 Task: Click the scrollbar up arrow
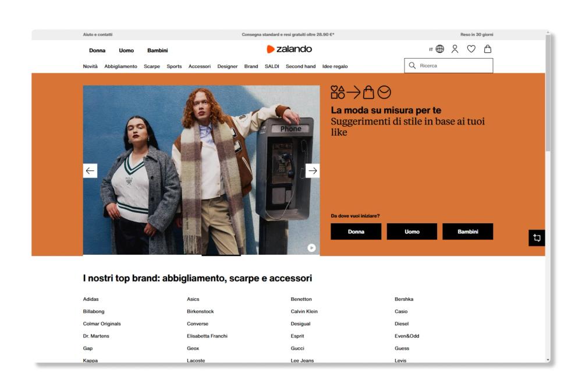[548, 33]
